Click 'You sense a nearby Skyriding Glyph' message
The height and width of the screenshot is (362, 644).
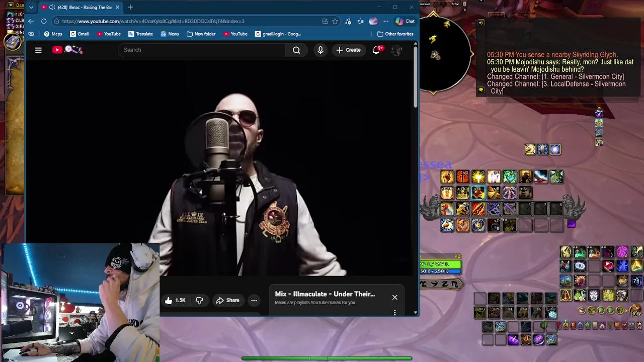[552, 55]
